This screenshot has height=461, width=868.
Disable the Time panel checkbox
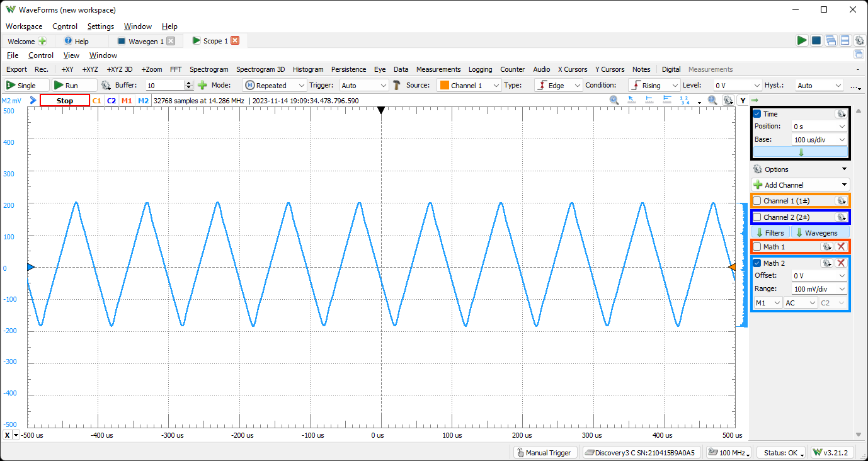(x=757, y=113)
